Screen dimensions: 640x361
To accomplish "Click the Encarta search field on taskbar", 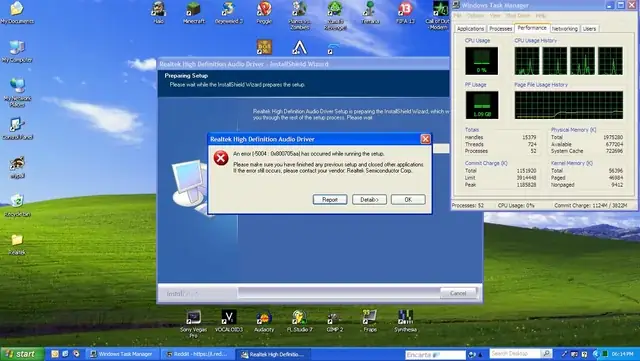I will pyautogui.click(x=435, y=355).
